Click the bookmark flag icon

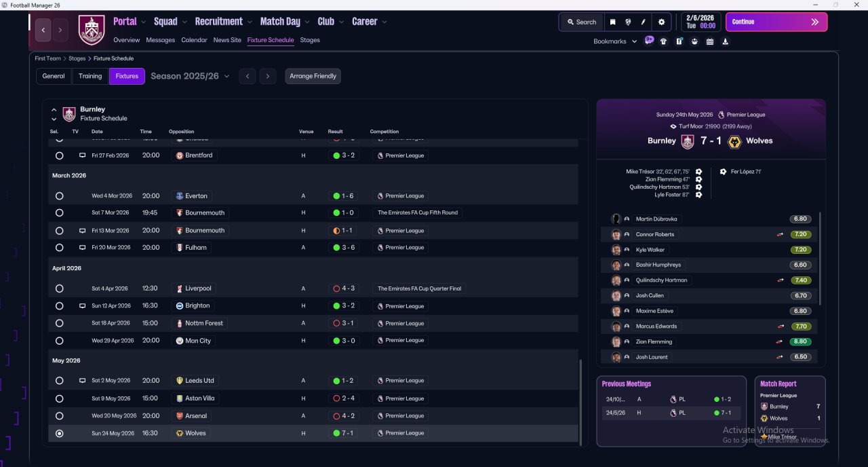612,22
